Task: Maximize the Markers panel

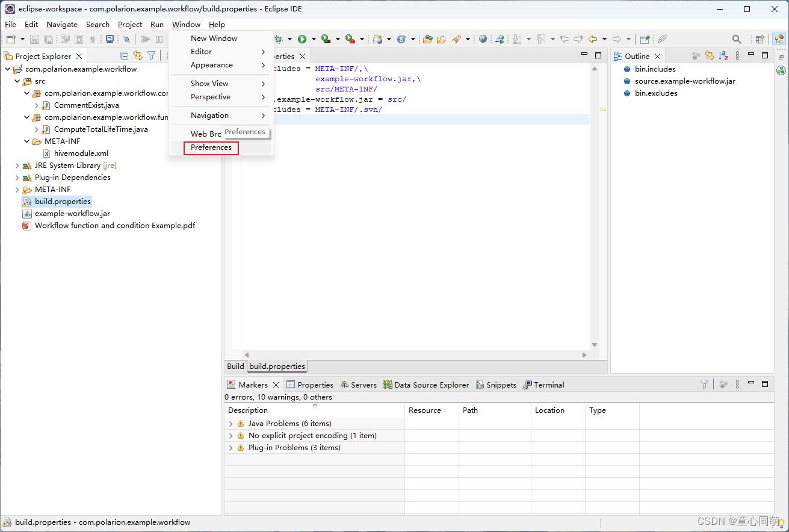Action: pos(765,383)
